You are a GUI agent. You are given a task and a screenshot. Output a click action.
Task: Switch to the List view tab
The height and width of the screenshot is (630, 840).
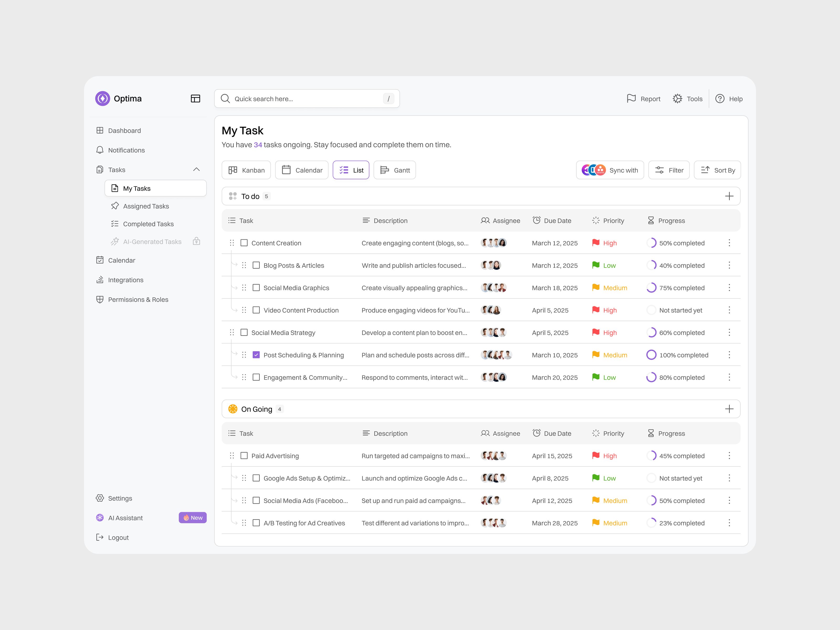[351, 170]
